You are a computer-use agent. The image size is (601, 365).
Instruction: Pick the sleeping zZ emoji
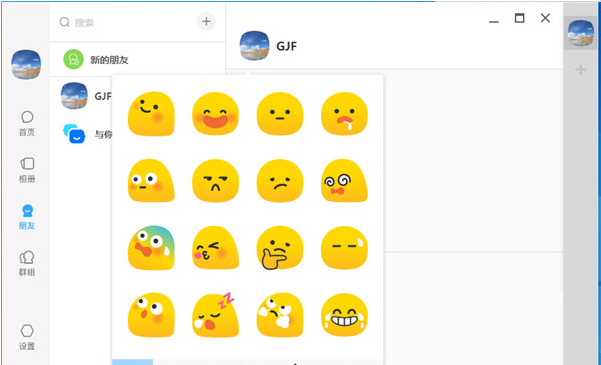pos(215,315)
